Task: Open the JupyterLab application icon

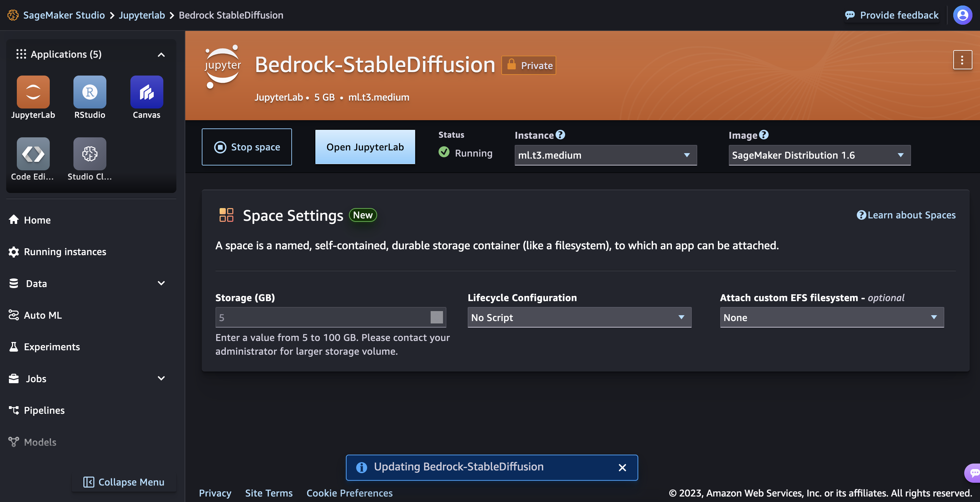Action: pos(33,92)
